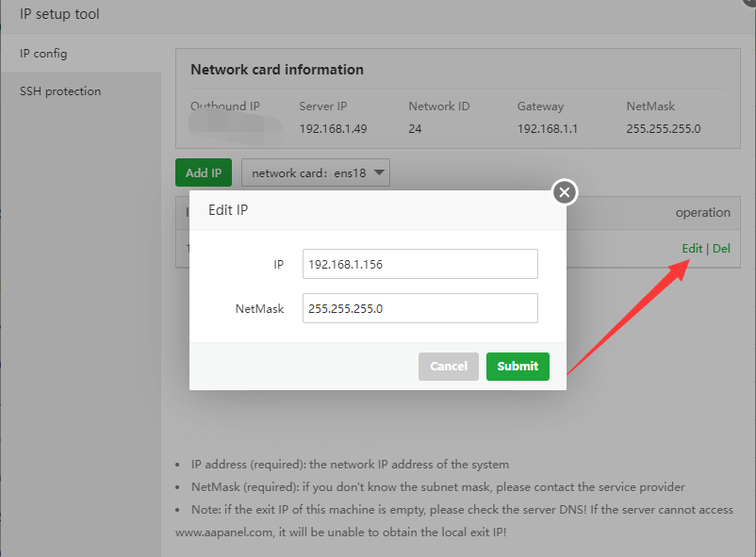Click the Network ID value 24
The width and height of the screenshot is (756, 557).
(x=415, y=129)
